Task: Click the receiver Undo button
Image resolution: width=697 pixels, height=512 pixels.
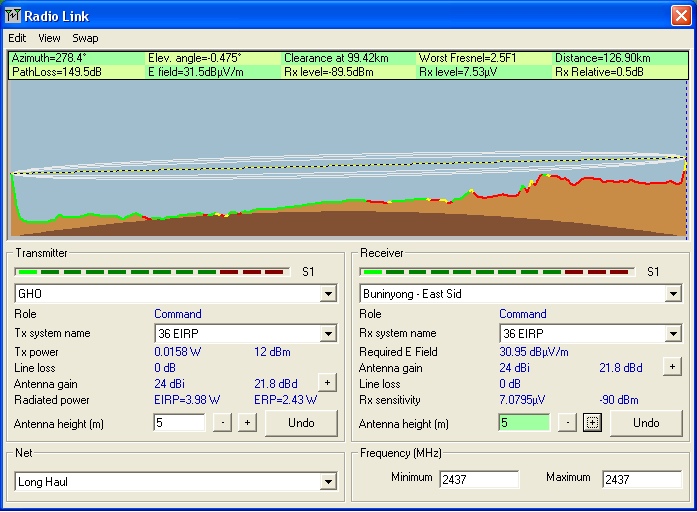Action: (x=646, y=423)
